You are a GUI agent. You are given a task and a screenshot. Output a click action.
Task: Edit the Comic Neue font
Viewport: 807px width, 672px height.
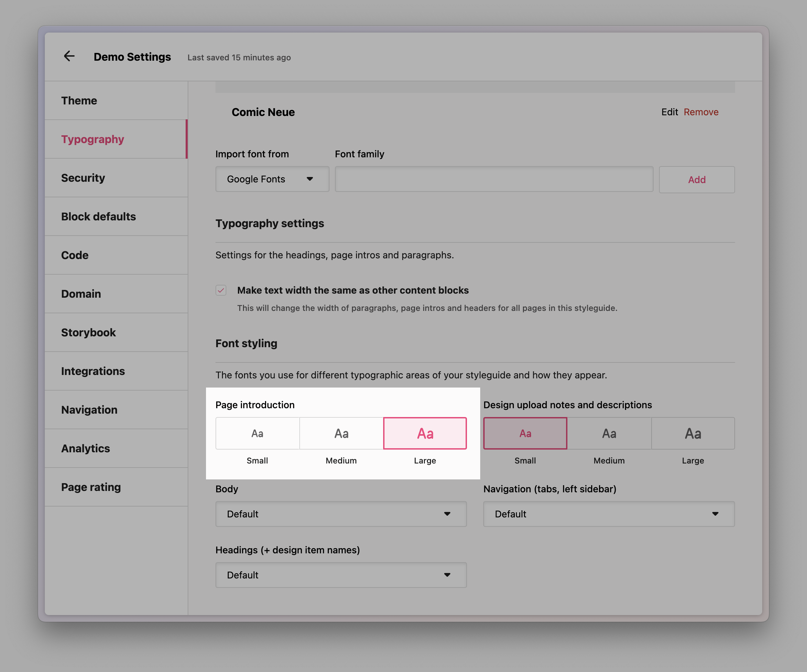click(x=670, y=112)
